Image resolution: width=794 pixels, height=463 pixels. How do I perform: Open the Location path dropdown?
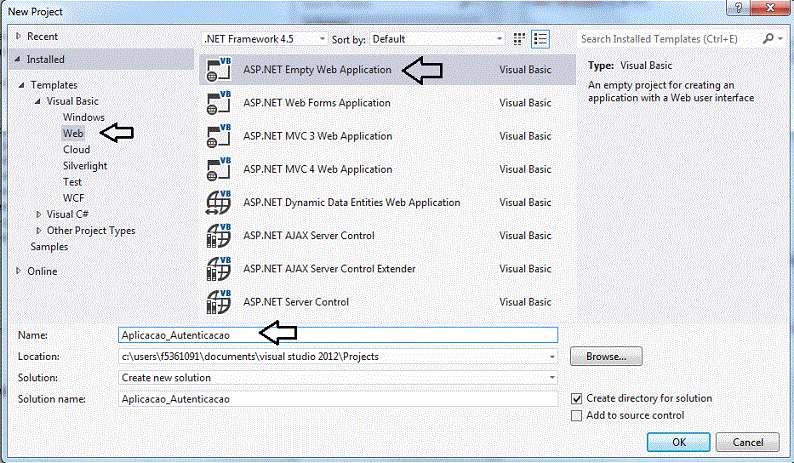tap(552, 357)
